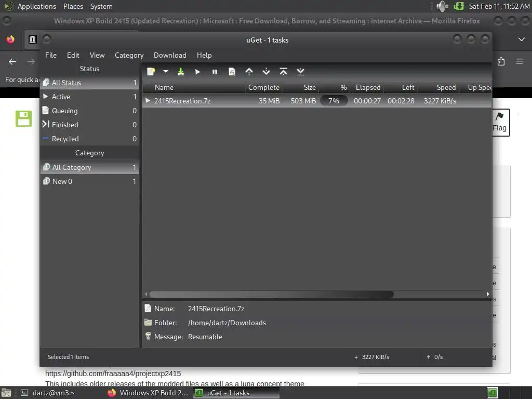Click the 7% progress bar
The width and height of the screenshot is (532, 399).
[334, 101]
